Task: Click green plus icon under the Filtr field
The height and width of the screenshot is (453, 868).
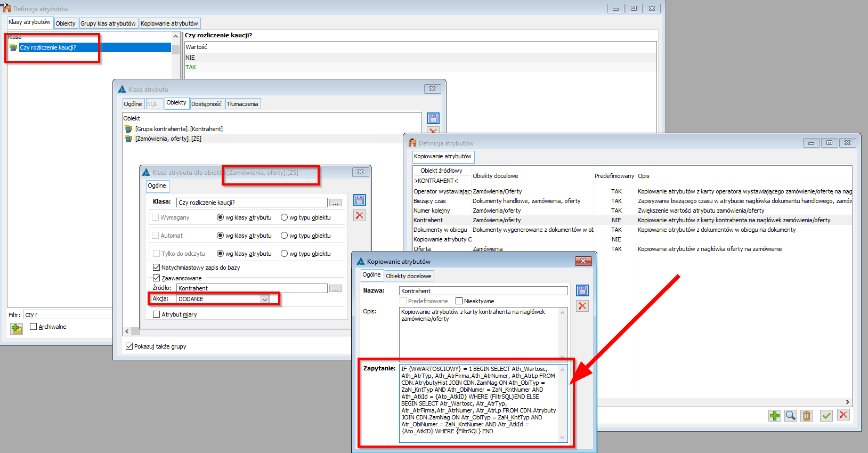Action: 17,328
